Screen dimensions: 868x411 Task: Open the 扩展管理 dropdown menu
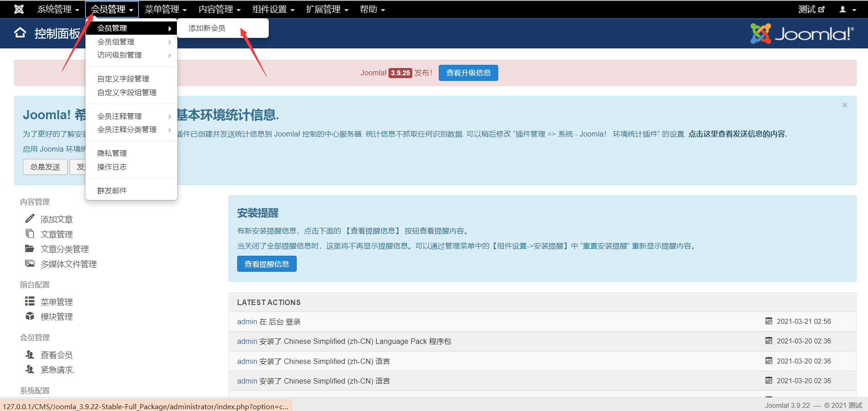326,9
